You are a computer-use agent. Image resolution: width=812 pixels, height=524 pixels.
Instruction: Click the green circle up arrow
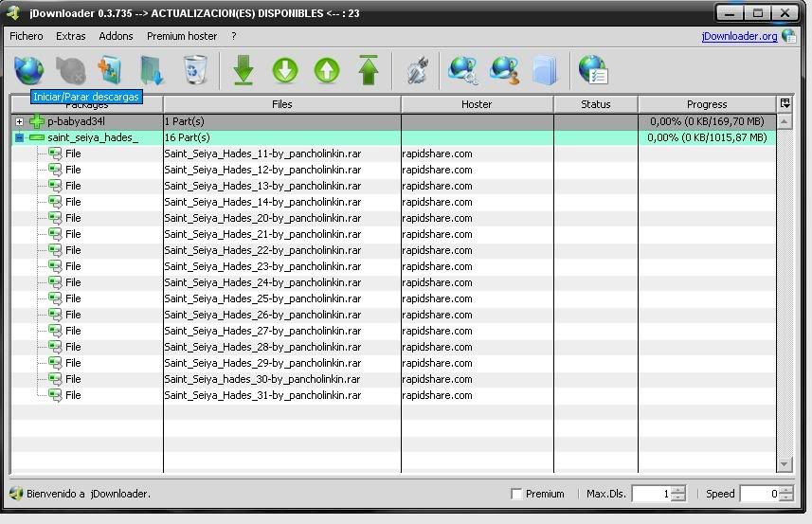coord(327,70)
